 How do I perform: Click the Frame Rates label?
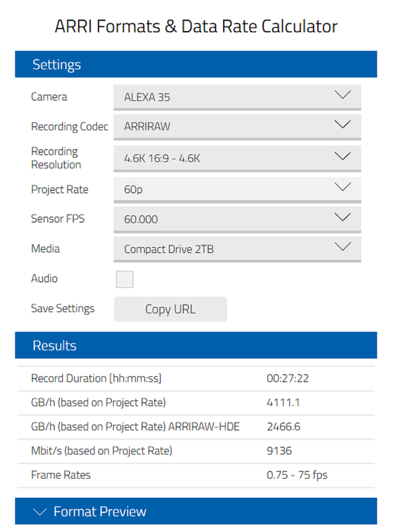point(61,475)
